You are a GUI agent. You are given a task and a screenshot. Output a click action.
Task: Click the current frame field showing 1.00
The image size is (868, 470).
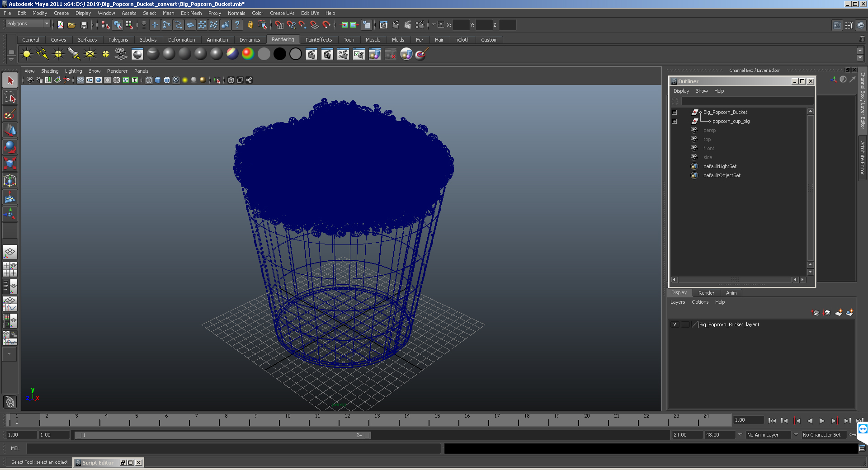click(x=748, y=420)
